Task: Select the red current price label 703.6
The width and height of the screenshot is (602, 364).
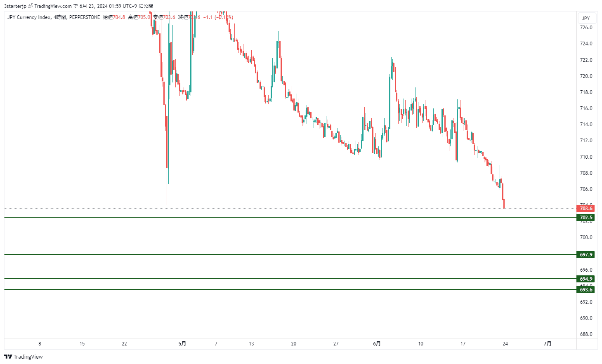Action: [x=585, y=209]
